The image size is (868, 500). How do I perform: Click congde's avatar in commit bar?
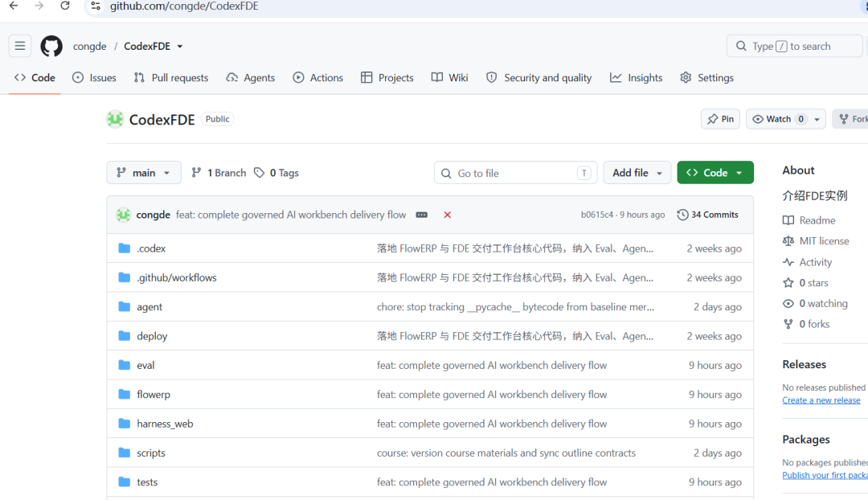[x=124, y=215]
